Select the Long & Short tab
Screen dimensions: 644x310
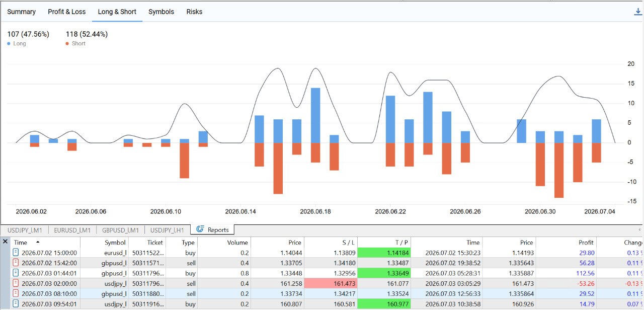pos(117,12)
